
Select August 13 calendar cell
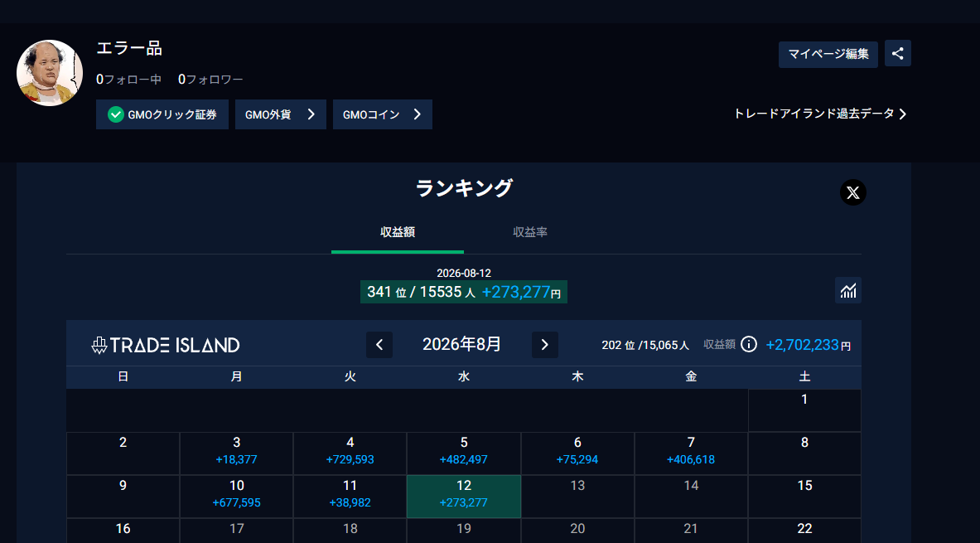pos(577,497)
